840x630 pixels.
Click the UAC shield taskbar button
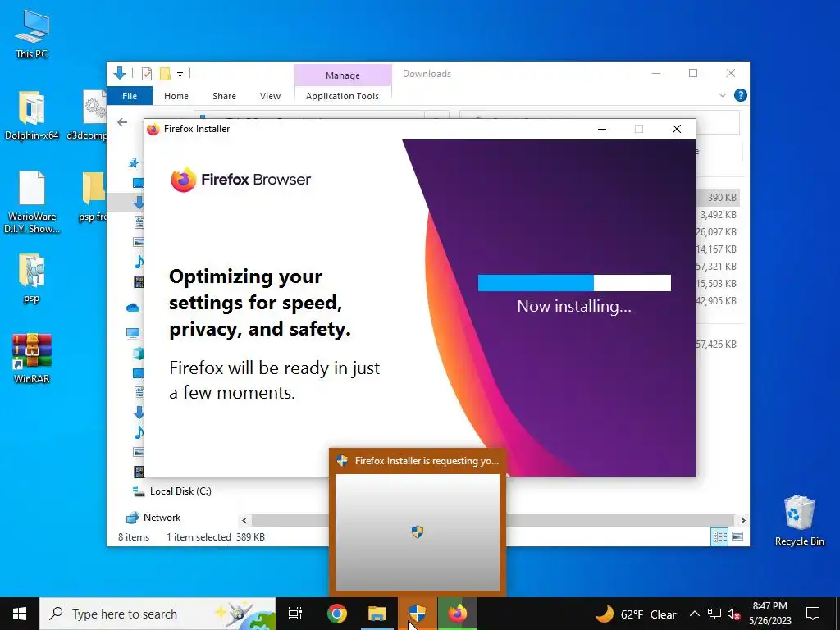pos(418,614)
